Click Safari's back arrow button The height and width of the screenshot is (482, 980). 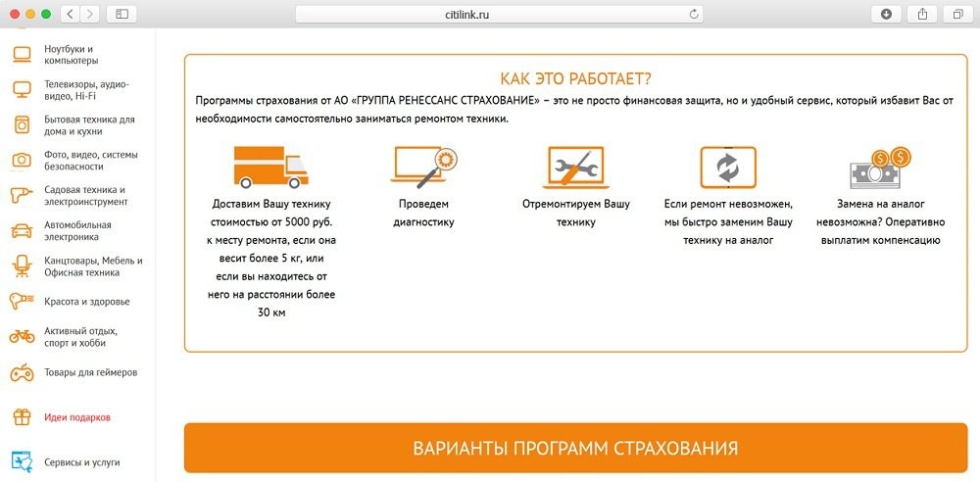tap(70, 14)
